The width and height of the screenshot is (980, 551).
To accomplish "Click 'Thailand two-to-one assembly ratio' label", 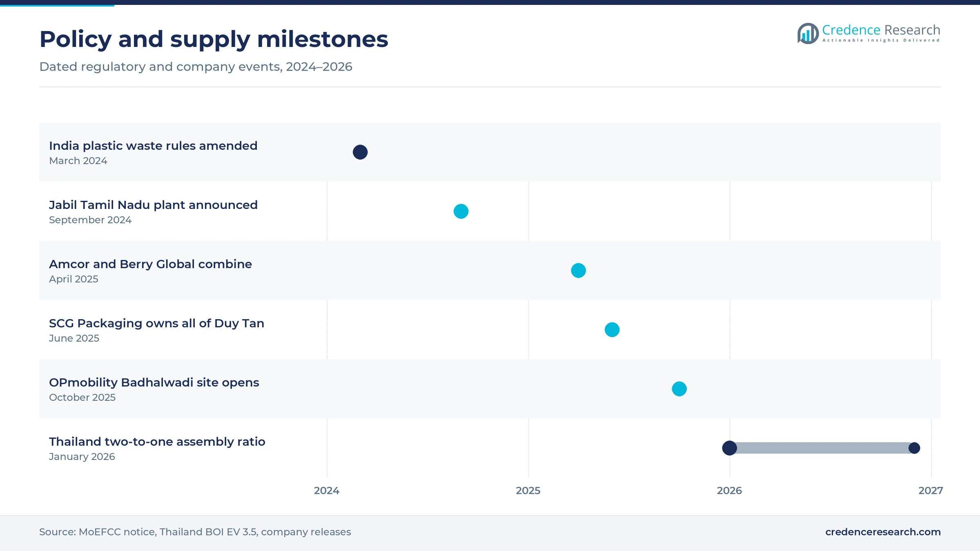I will [x=157, y=442].
